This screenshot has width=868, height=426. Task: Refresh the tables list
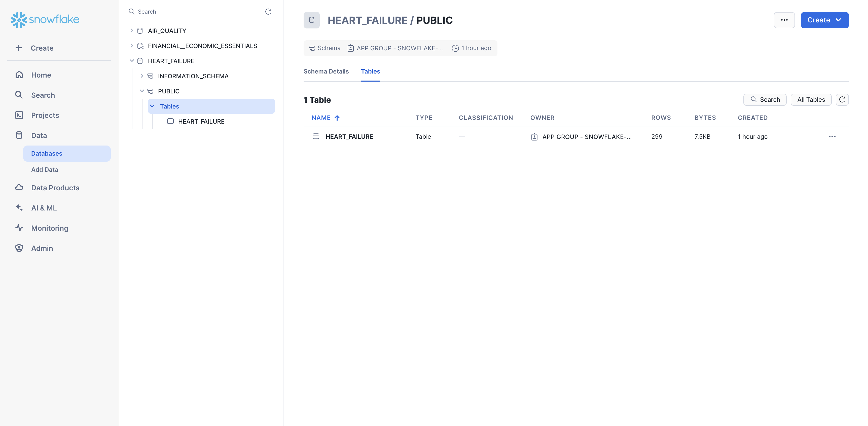point(842,99)
